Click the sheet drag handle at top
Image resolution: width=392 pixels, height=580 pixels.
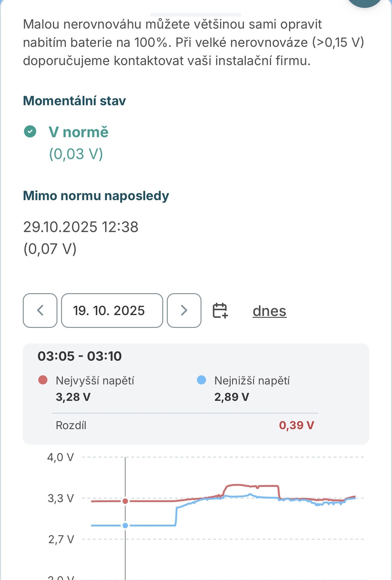(x=196, y=15)
